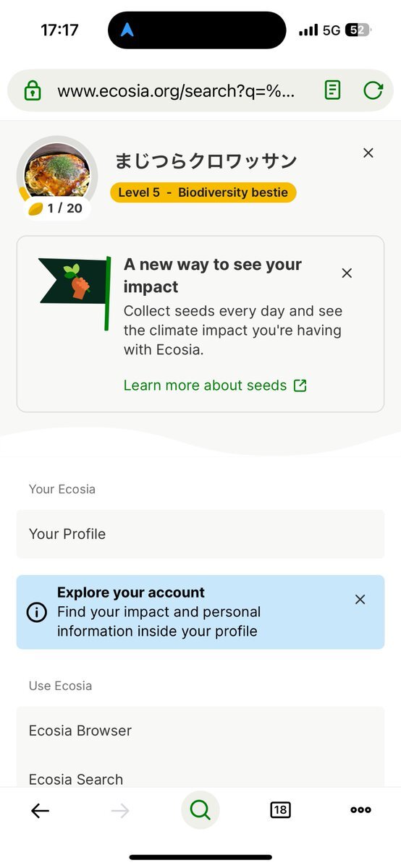This screenshot has width=401, height=868.
Task: Open the Learn more about seeds link
Action: [215, 386]
